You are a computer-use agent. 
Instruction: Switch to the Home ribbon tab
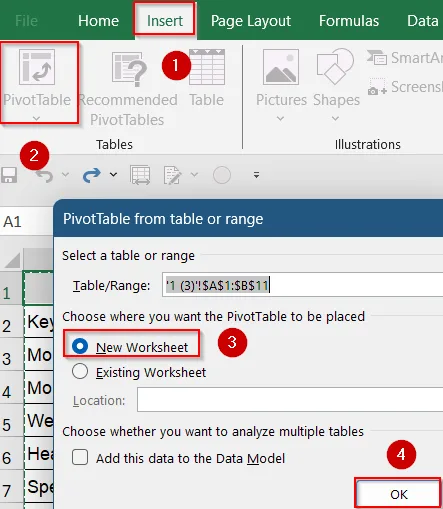(x=98, y=21)
